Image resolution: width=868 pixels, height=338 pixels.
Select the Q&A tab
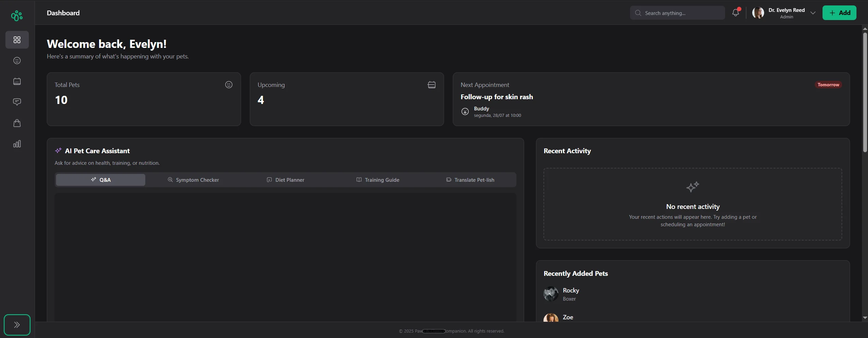pos(100,180)
